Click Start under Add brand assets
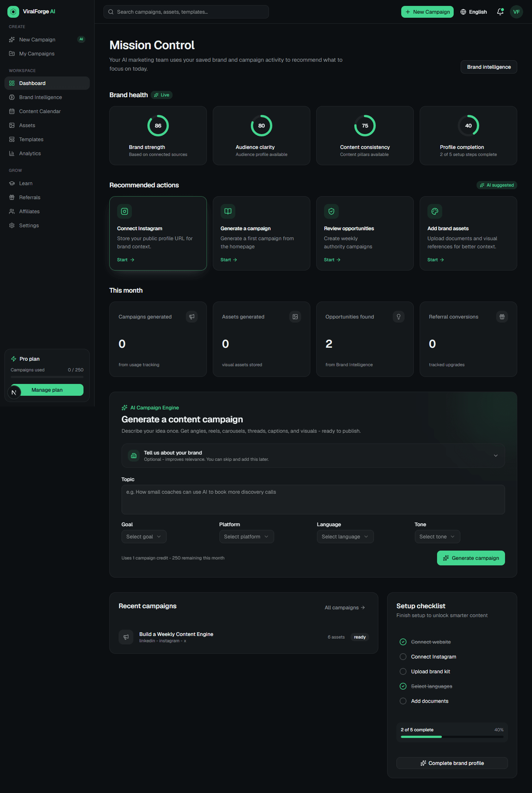This screenshot has width=532, height=793. [436, 260]
